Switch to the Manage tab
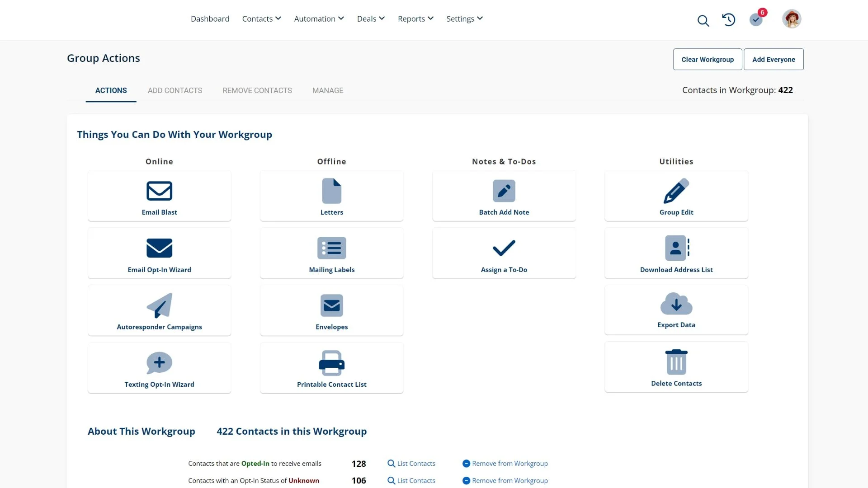This screenshot has height=488, width=868. pos(327,90)
